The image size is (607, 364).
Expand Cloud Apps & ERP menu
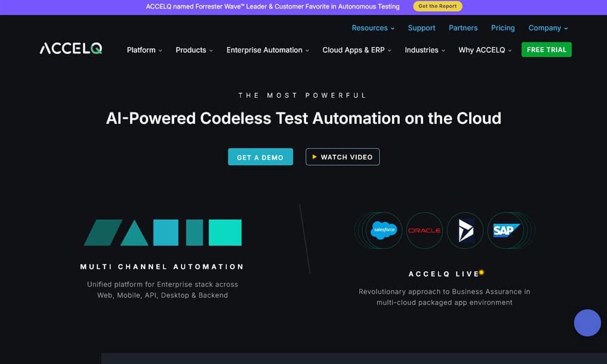[x=357, y=50]
